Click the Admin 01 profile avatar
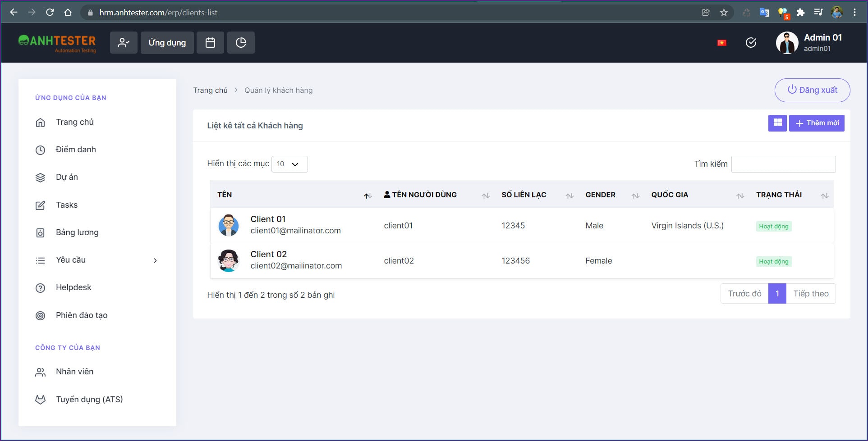 787,43
